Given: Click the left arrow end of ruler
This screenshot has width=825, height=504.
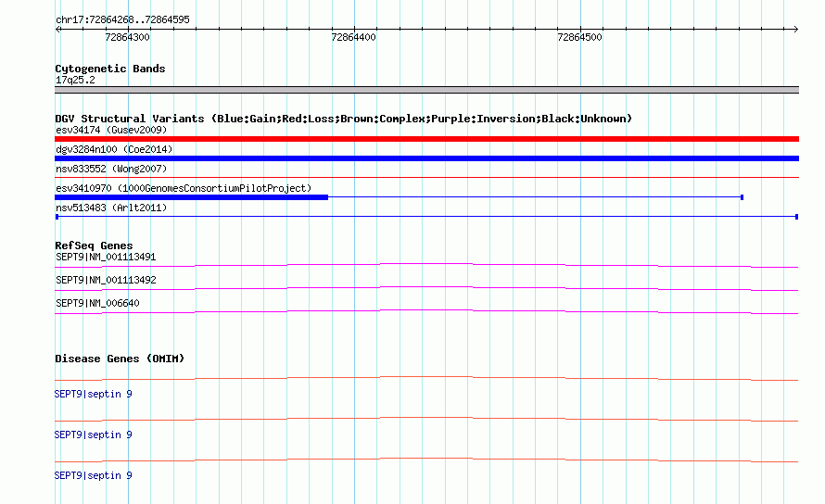Looking at the screenshot, I should point(57,29).
